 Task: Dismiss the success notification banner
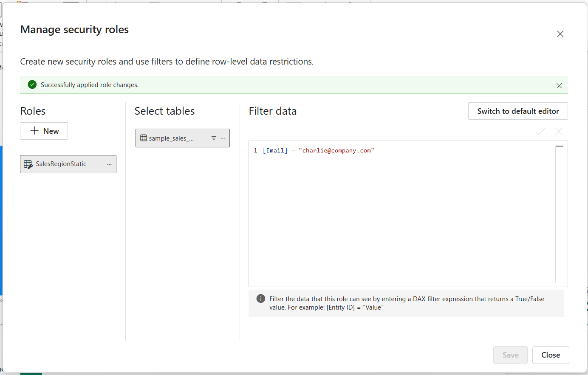coord(559,86)
